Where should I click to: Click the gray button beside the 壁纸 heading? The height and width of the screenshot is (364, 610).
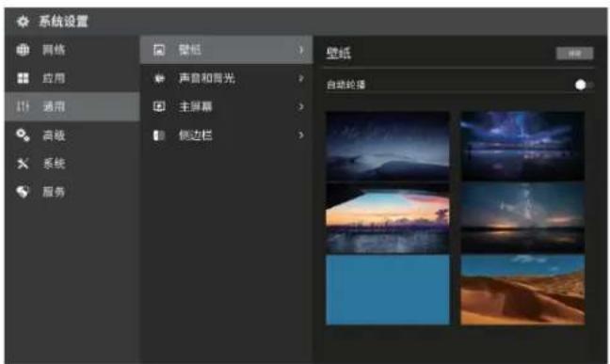coord(574,54)
